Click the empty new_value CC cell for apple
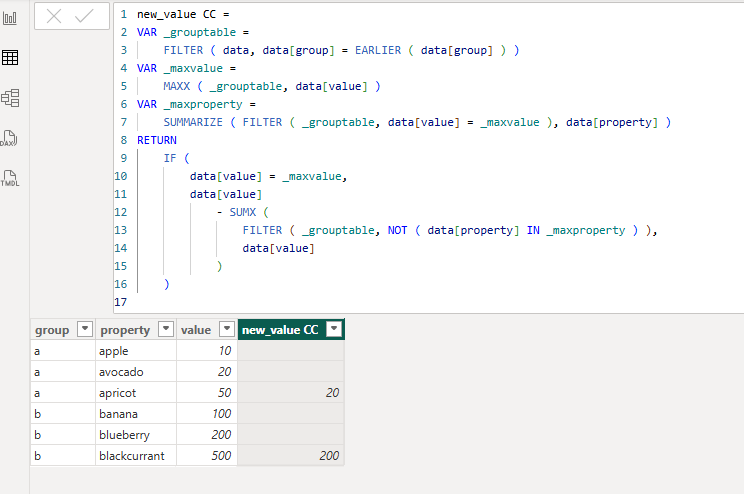Image resolution: width=744 pixels, height=494 pixels. click(291, 351)
